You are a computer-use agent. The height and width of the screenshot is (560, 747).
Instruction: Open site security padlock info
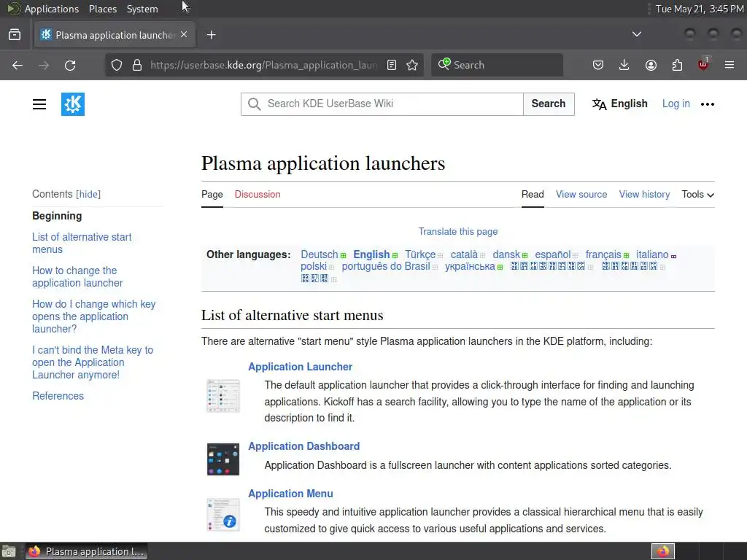click(x=136, y=65)
